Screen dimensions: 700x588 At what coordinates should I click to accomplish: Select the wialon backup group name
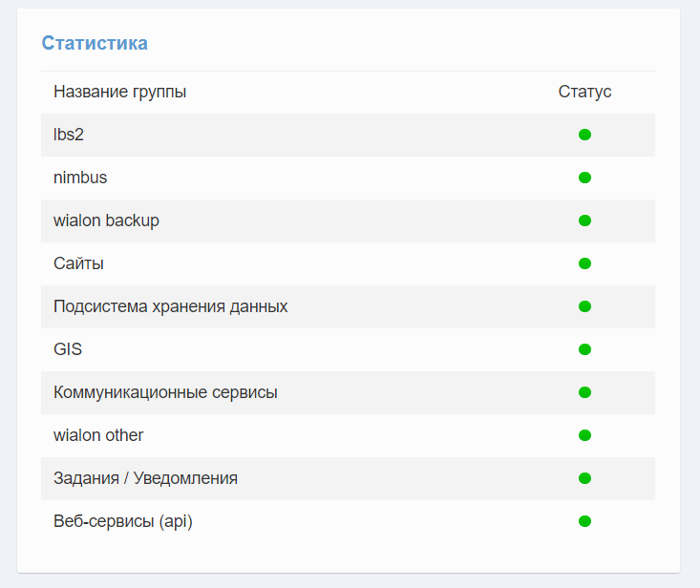(106, 220)
